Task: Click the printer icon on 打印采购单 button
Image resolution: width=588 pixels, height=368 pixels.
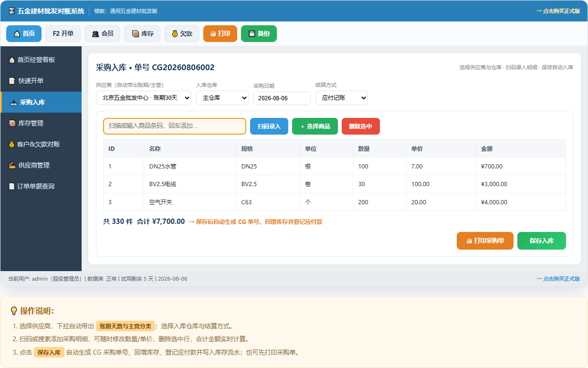Action: (469, 241)
